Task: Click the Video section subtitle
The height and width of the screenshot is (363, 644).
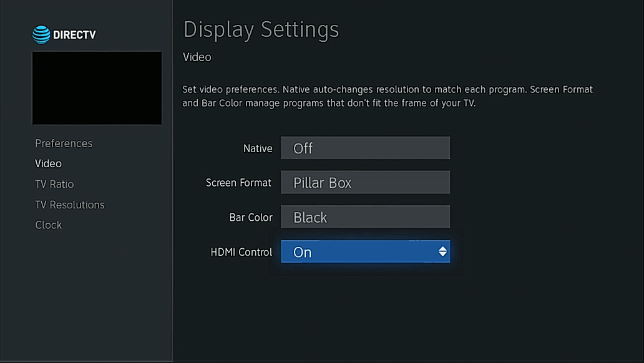Action: pos(197,57)
